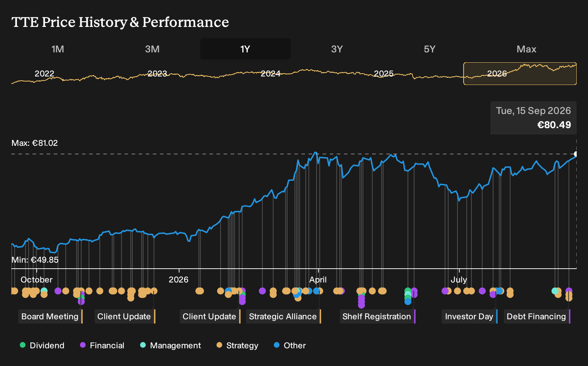Select the 1Y range tab

(245, 49)
